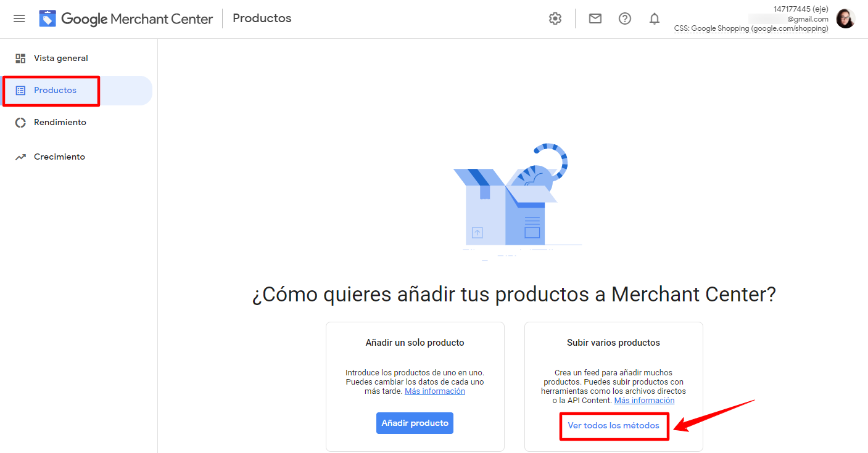This screenshot has width=868, height=453.
Task: Click the Subir varios productos heading
Action: click(613, 342)
